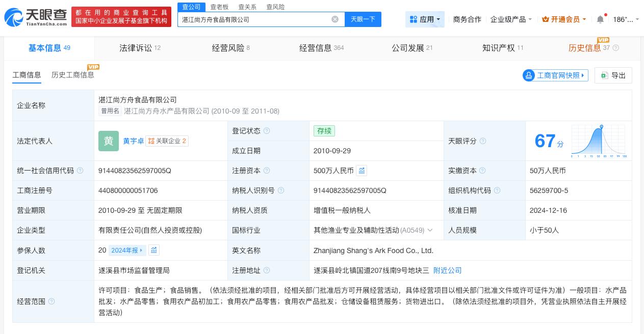Open the 公司发展 tab
Screen dimensions: 644x334
[x=412, y=48]
